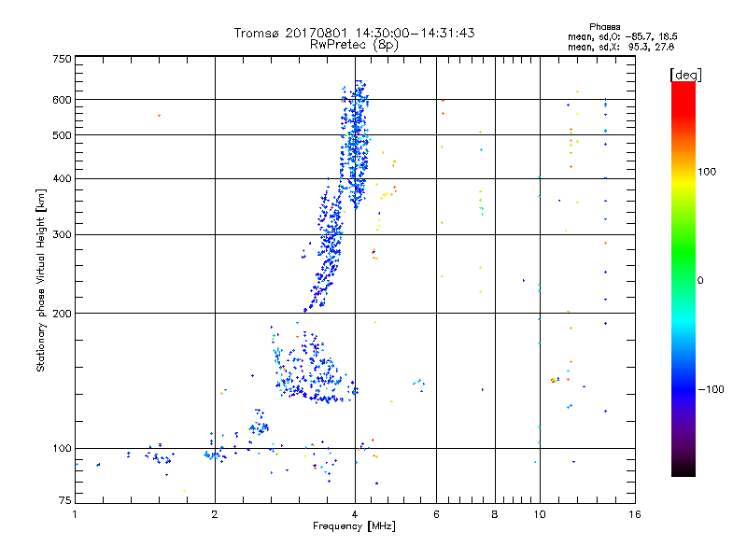Click the colorbar label '-100'
Screen dimensions: 747x560
pos(711,389)
